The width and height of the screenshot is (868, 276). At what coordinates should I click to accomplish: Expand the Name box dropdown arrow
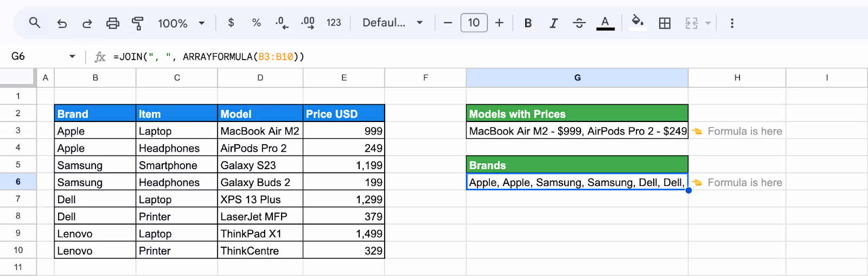(72, 56)
